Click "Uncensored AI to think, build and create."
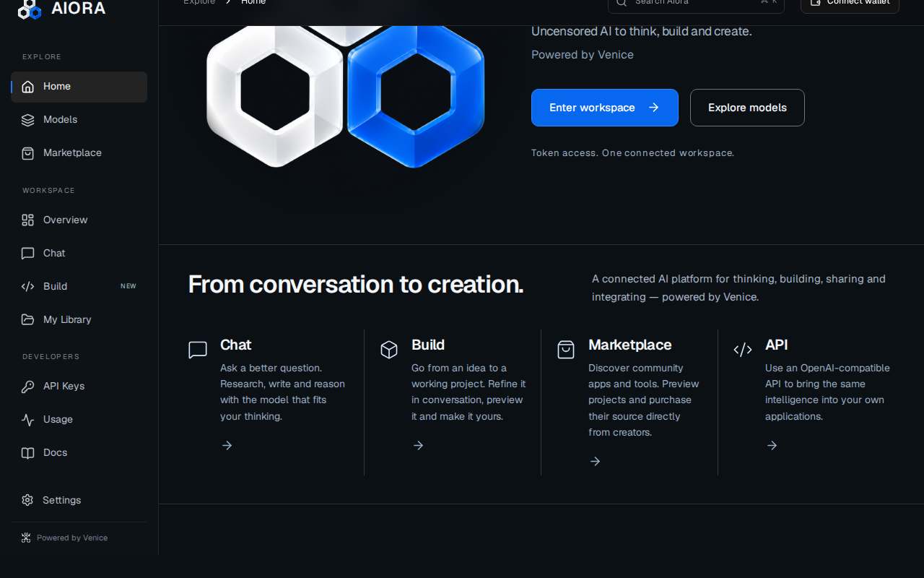Viewport: 924px width, 578px height. [641, 32]
